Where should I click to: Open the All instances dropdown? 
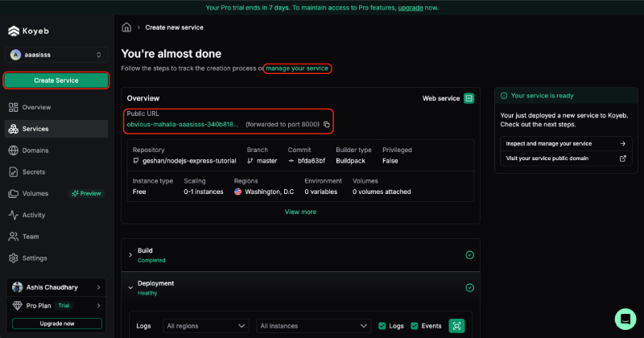(x=312, y=326)
